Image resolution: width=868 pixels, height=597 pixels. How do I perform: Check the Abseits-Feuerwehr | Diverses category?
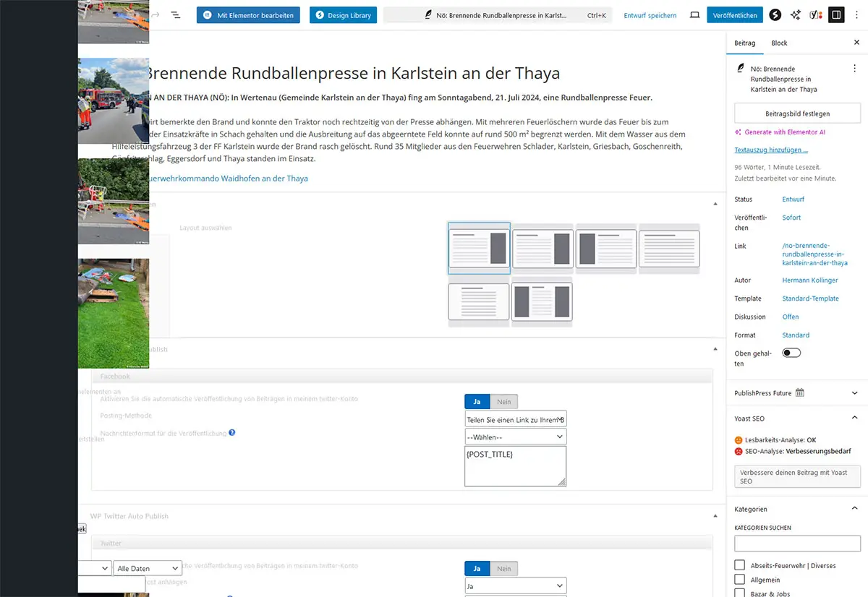[739, 565]
